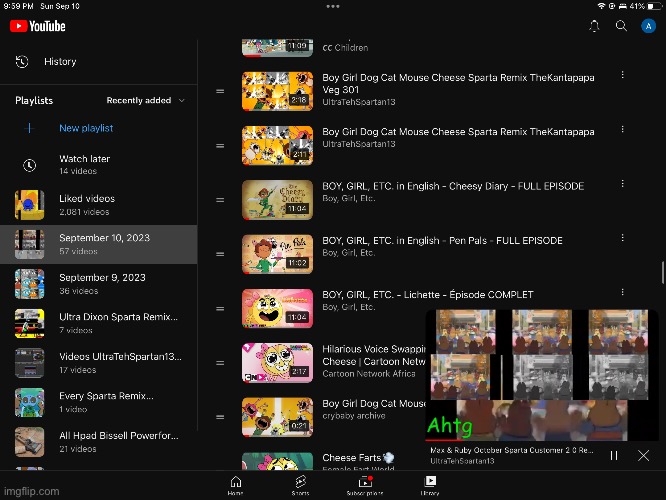Open the Ultra Dixon Sparta Remix playlist
The height and width of the screenshot is (500, 666).
coord(99,323)
